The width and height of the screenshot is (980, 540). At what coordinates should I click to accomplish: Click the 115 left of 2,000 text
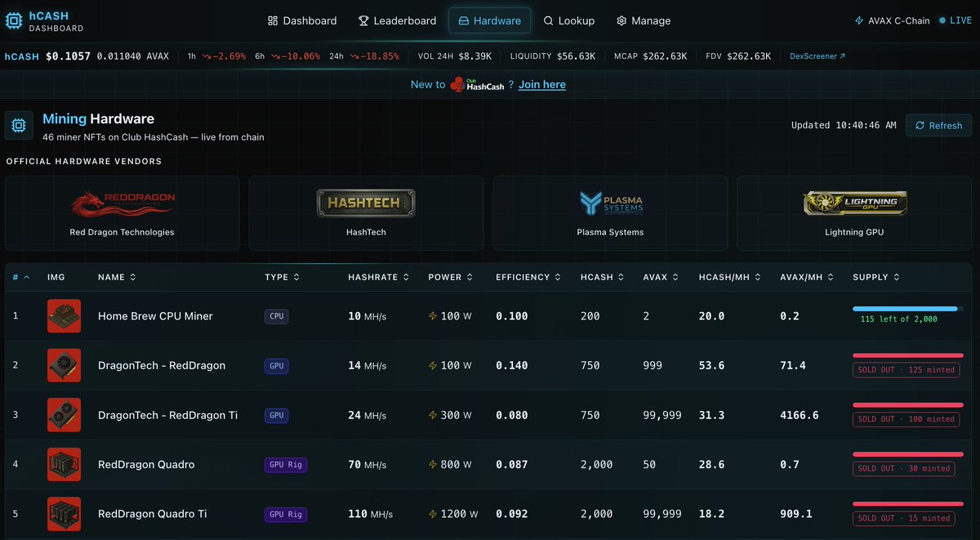pyautogui.click(x=898, y=319)
